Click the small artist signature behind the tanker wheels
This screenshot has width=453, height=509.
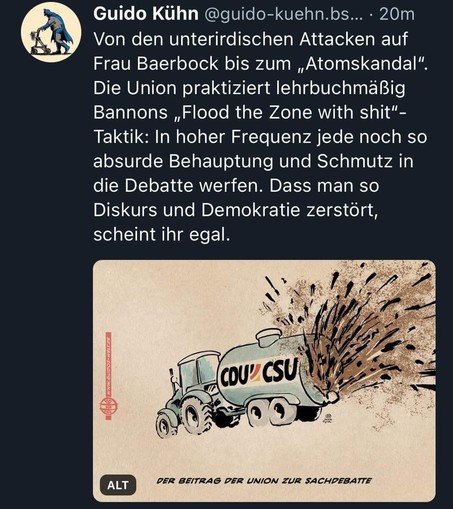tap(327, 419)
